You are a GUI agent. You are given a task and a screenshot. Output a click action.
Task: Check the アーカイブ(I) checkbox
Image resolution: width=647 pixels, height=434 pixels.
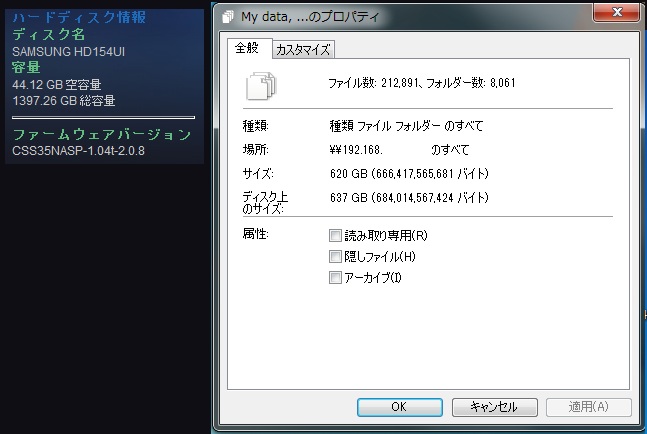335,278
